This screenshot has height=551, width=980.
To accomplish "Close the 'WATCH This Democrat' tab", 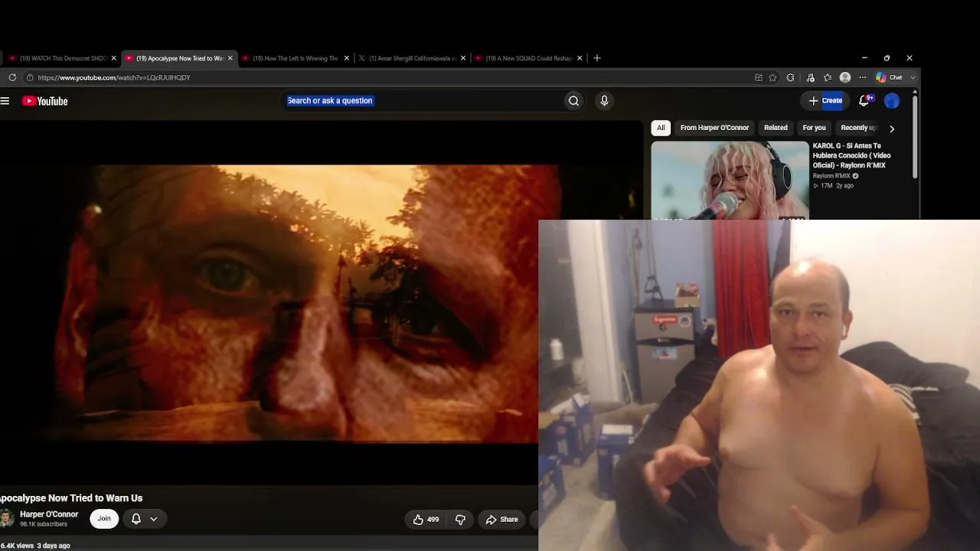I will tap(114, 58).
